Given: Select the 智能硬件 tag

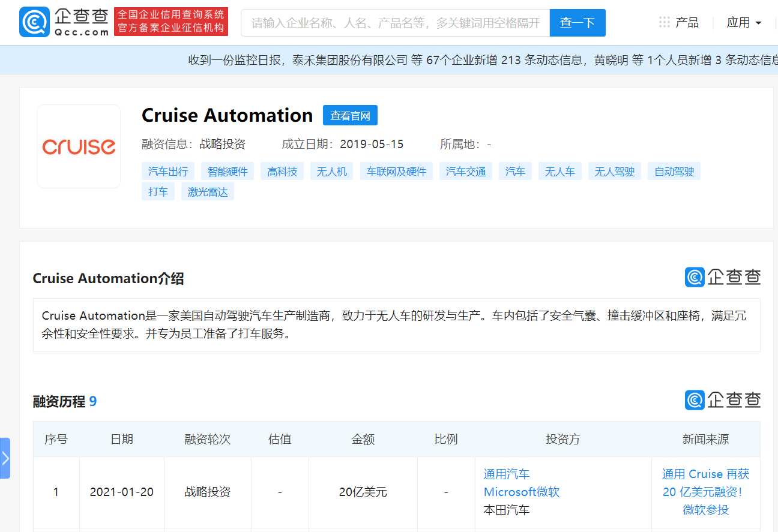Looking at the screenshot, I should tap(228, 172).
